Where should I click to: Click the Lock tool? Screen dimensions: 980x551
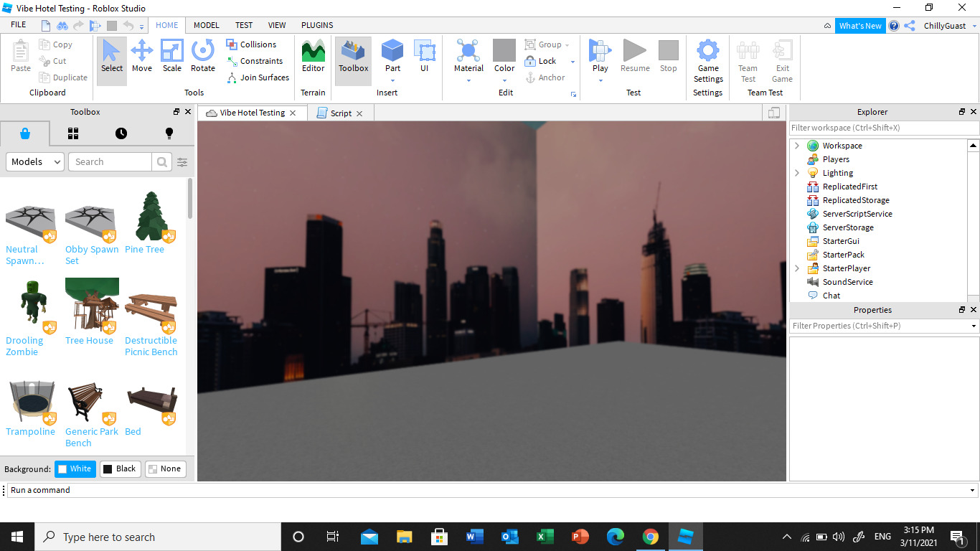click(x=541, y=61)
